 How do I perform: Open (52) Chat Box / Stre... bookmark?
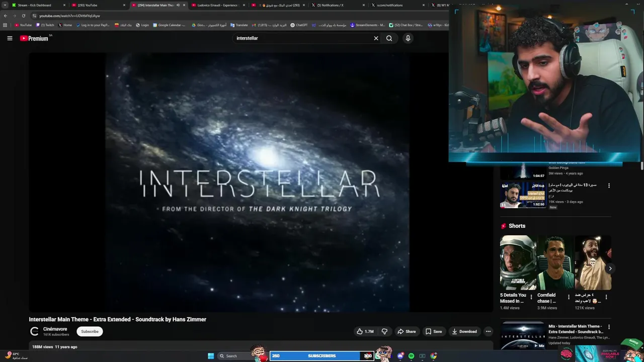coord(406,25)
